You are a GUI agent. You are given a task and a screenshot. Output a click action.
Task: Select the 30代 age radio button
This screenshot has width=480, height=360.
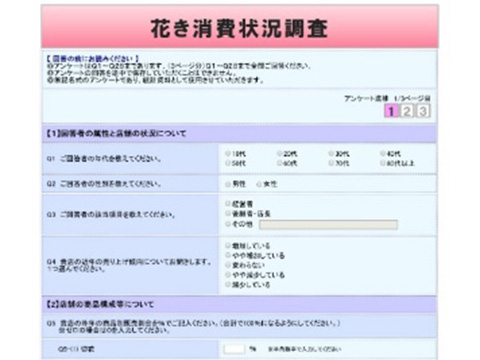[x=331, y=154]
